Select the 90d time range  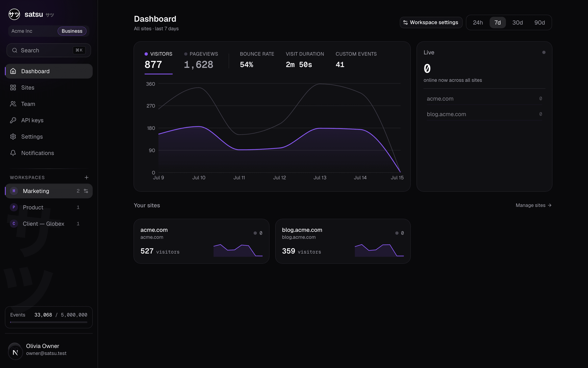coord(540,22)
